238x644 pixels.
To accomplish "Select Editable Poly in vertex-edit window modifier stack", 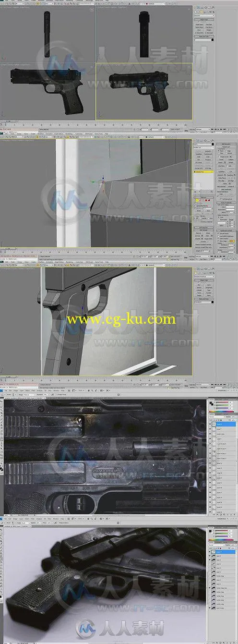I will 204,171.
